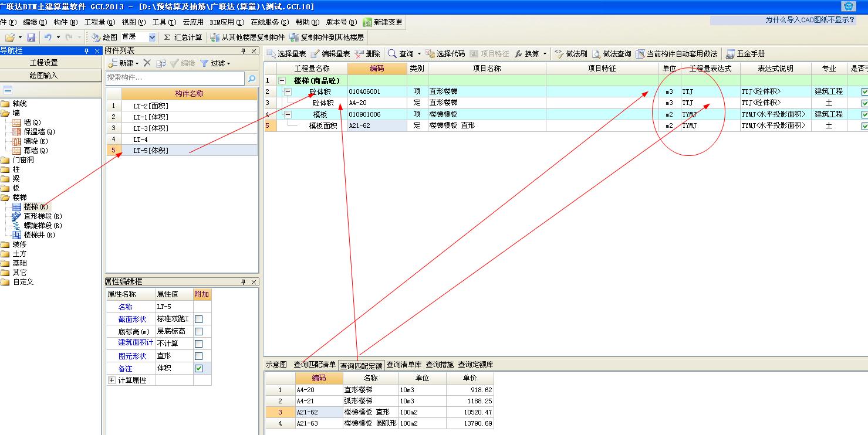Toggle 截面形状 附加 checkbox

click(x=198, y=319)
